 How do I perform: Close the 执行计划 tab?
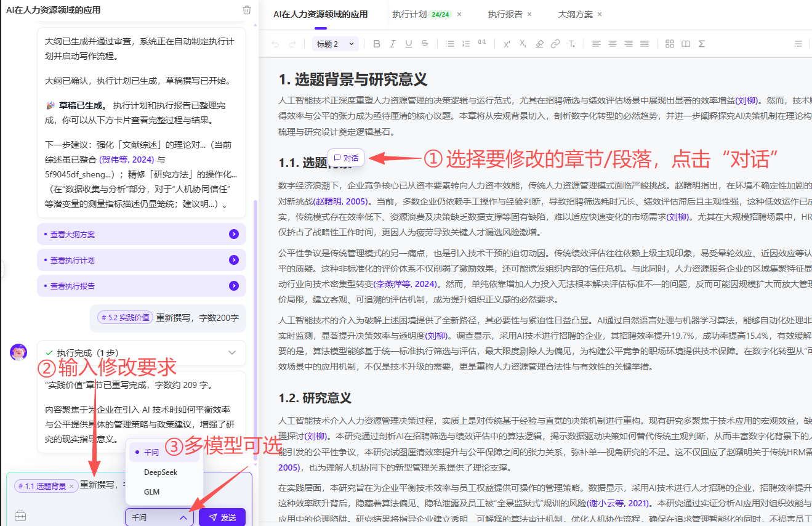click(459, 14)
